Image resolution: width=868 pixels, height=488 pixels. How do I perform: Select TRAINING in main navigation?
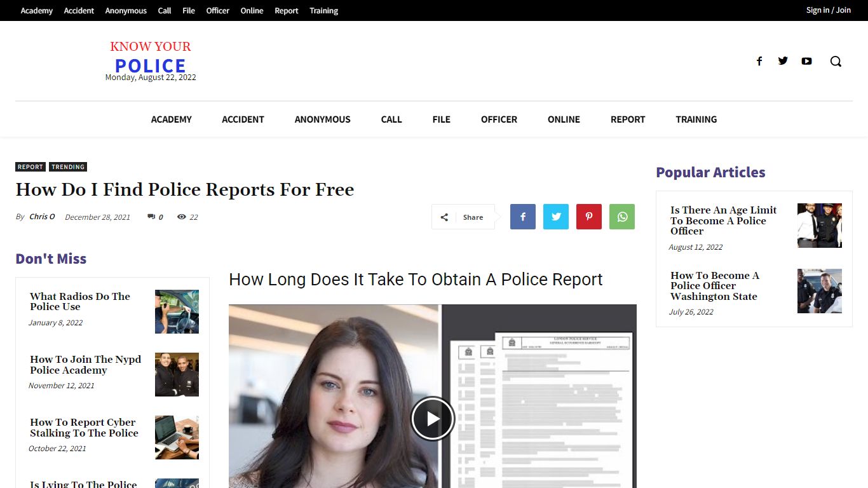(x=696, y=119)
